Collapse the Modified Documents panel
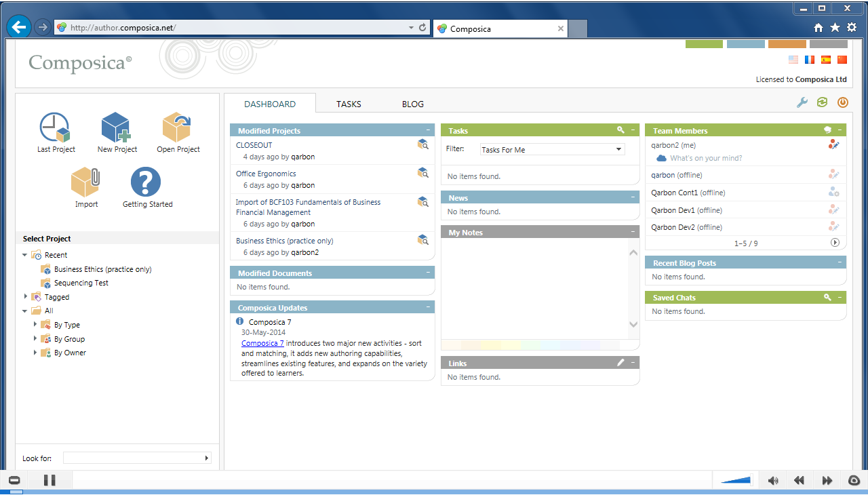The height and width of the screenshot is (495, 868). pos(428,273)
